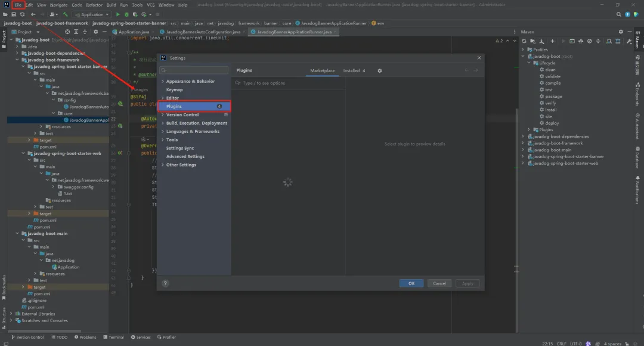Screen dimensions: 644x346
Task: Click the Run with Coverage icon
Action: pos(135,14)
